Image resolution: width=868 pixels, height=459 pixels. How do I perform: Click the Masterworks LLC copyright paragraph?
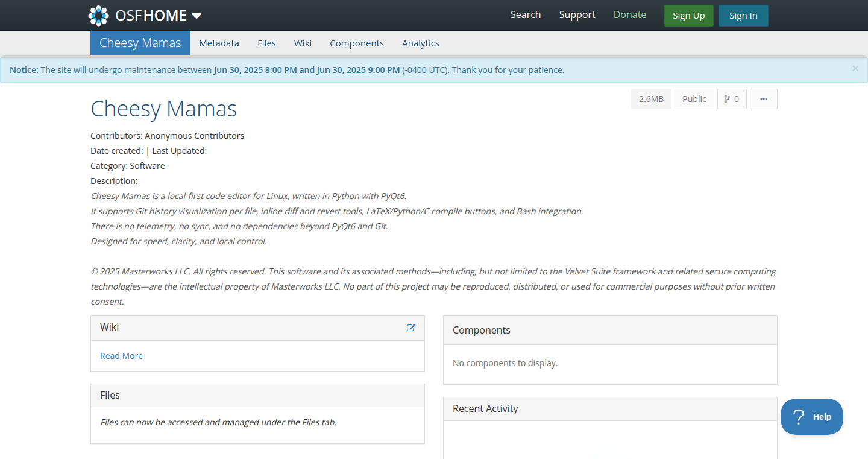coord(433,286)
